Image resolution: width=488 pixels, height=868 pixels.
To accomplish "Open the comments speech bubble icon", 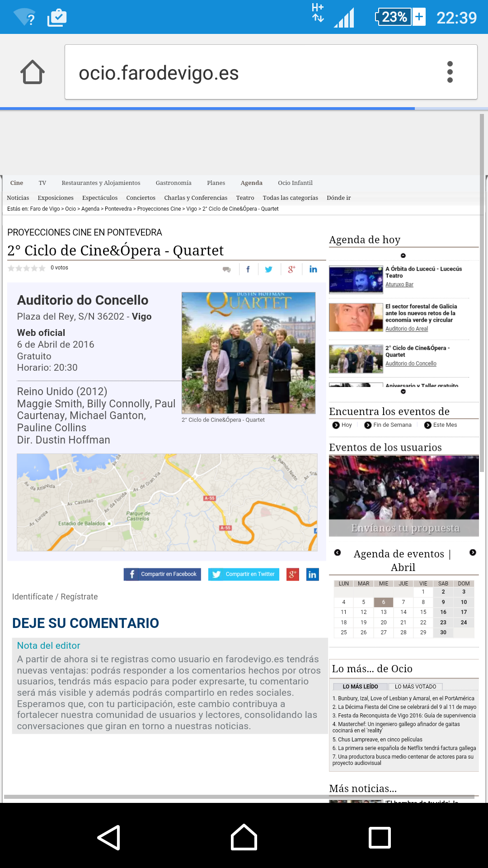I will (x=227, y=269).
